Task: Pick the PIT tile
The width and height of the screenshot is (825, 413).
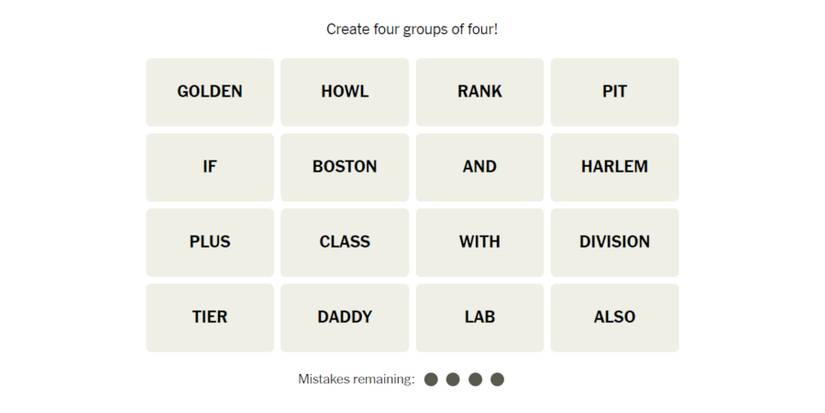Action: (x=615, y=92)
